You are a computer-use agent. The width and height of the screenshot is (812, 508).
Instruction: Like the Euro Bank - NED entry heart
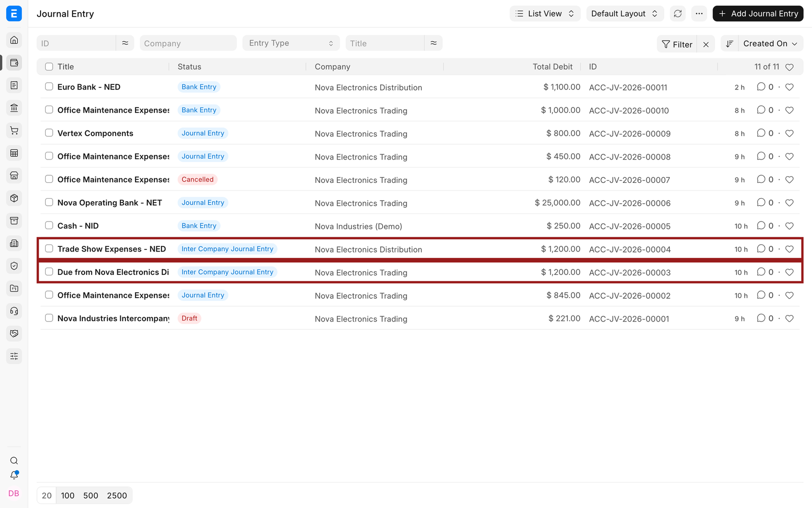[x=790, y=87]
